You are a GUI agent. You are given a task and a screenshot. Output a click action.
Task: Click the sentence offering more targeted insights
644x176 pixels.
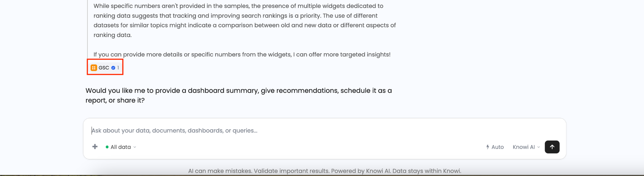click(242, 55)
